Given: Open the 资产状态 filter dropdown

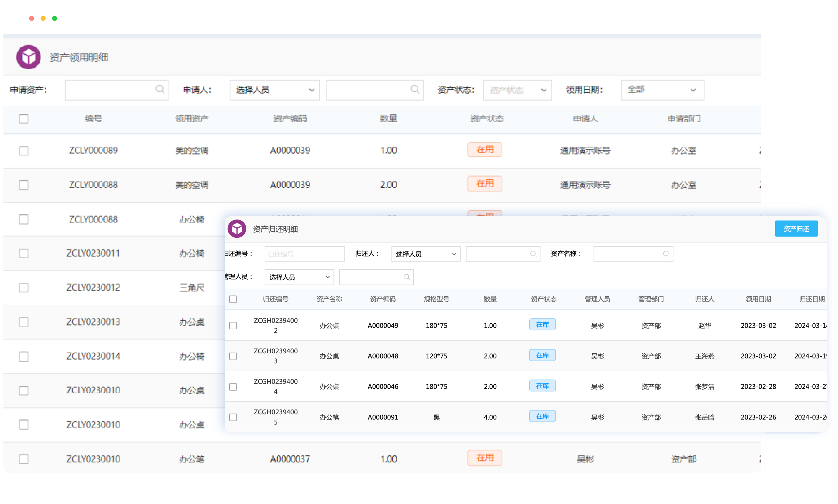Looking at the screenshot, I should (x=517, y=90).
